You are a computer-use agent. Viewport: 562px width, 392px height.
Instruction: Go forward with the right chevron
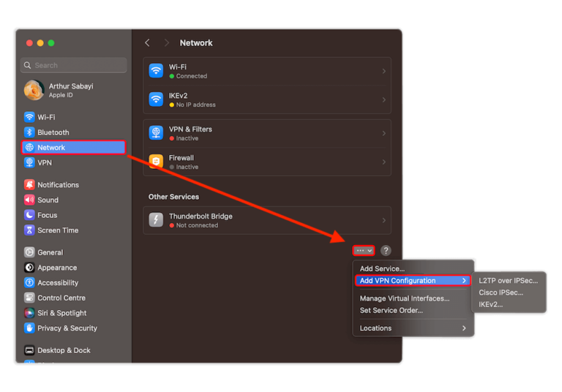(166, 43)
